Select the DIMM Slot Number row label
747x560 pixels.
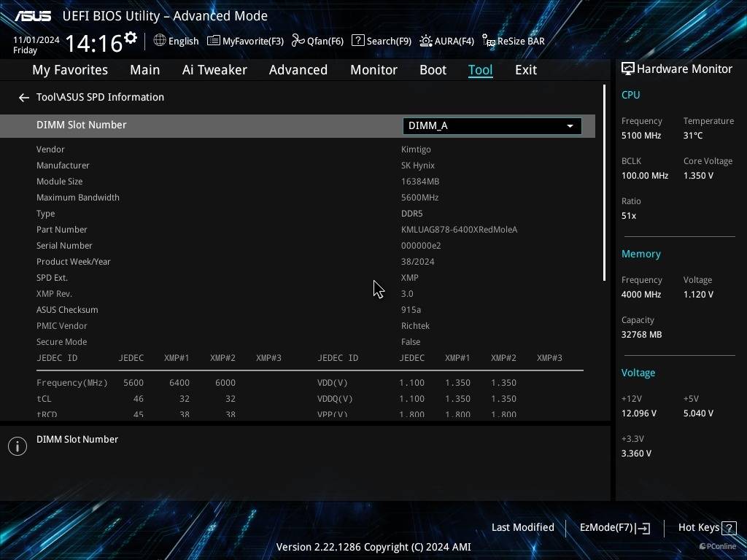click(x=82, y=125)
